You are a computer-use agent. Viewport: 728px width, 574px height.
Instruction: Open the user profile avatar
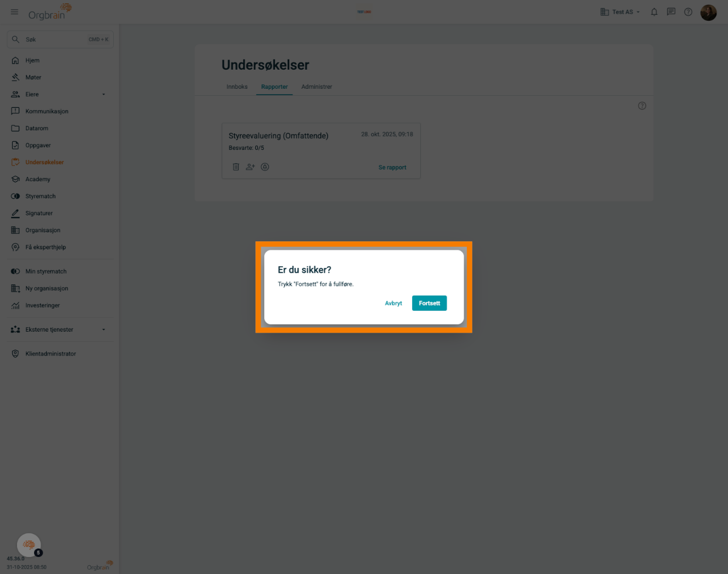pos(708,12)
